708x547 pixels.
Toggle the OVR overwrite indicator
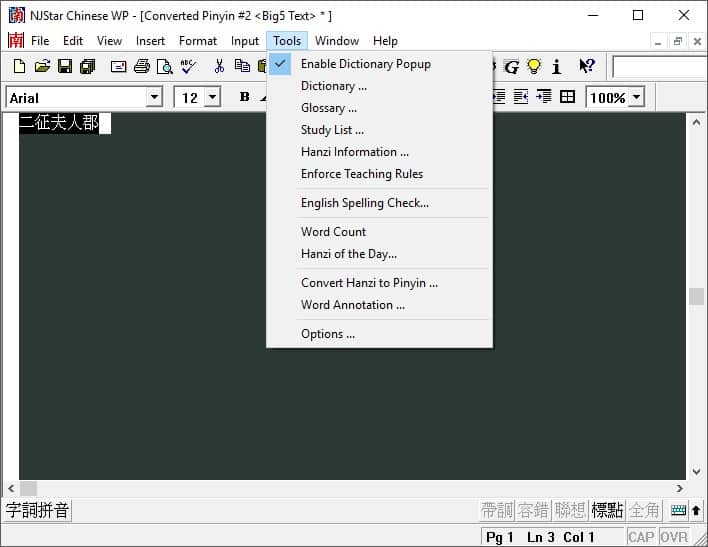[674, 537]
